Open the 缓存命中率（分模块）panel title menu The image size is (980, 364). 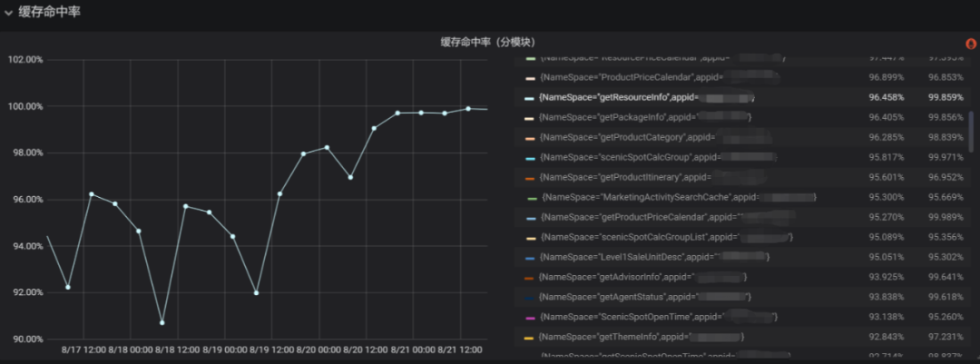[x=488, y=42]
